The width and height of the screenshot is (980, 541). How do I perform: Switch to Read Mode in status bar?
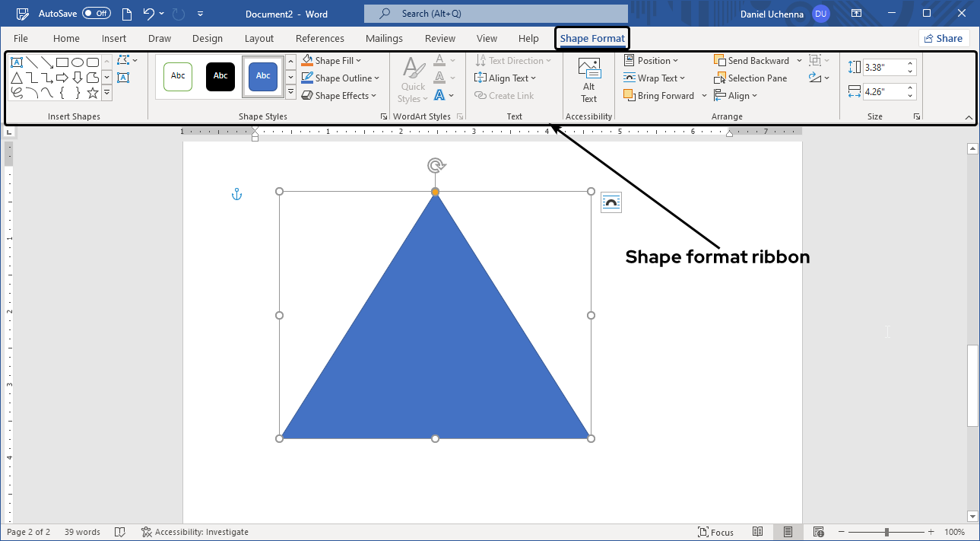[758, 531]
